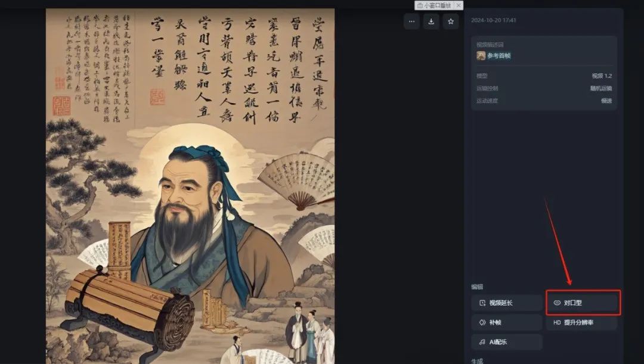Image resolution: width=644 pixels, height=364 pixels.
Task: Click the 参考首帧 label text
Action: (499, 56)
